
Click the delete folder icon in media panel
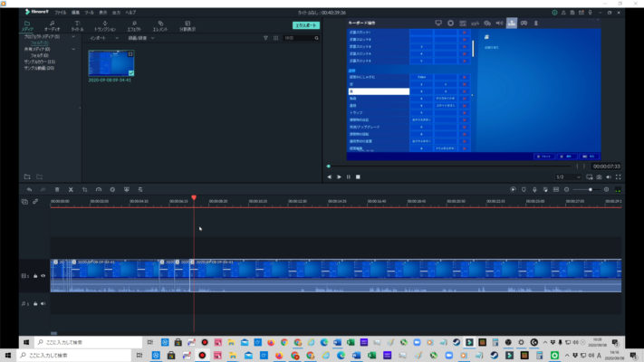point(40,176)
